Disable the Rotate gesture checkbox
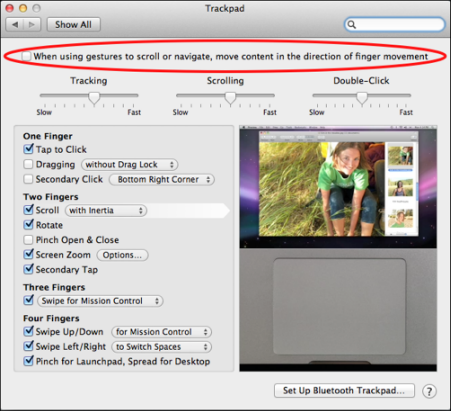451x411 pixels. tap(29, 225)
